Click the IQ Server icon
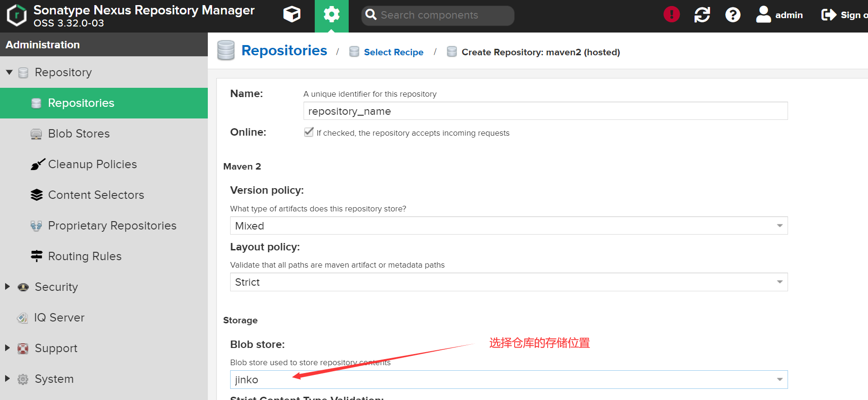The image size is (868, 400). coord(22,318)
